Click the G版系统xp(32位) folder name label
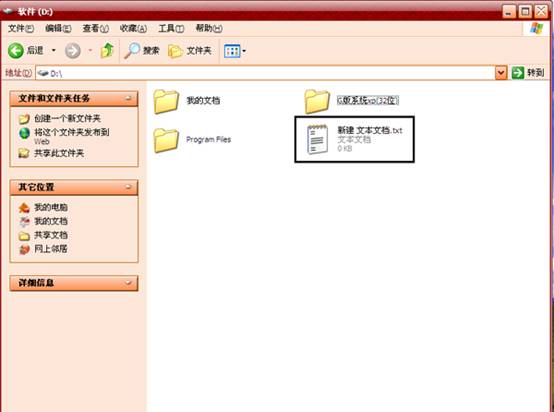 tap(367, 100)
